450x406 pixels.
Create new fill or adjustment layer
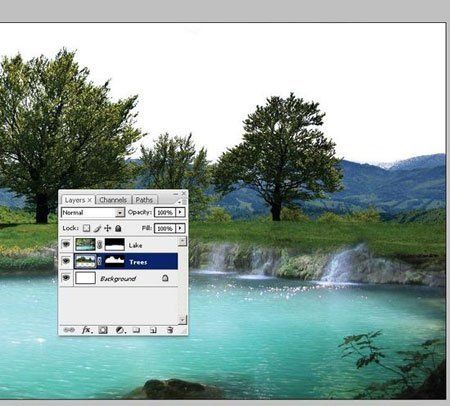tap(120, 330)
